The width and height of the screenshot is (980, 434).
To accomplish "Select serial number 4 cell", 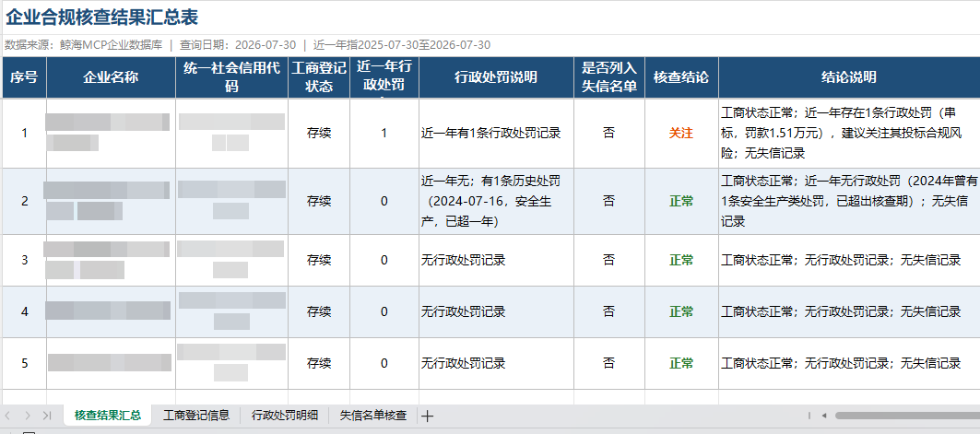I will coord(24,311).
